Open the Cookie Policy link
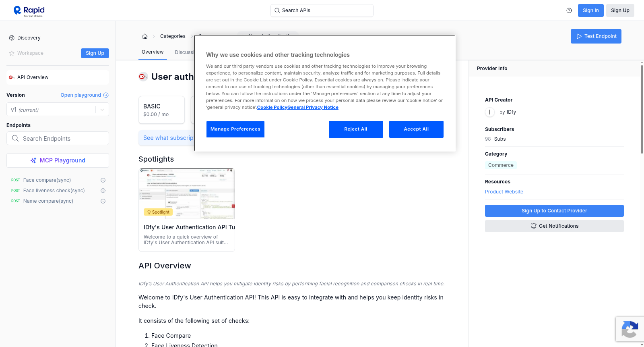 pyautogui.click(x=272, y=107)
